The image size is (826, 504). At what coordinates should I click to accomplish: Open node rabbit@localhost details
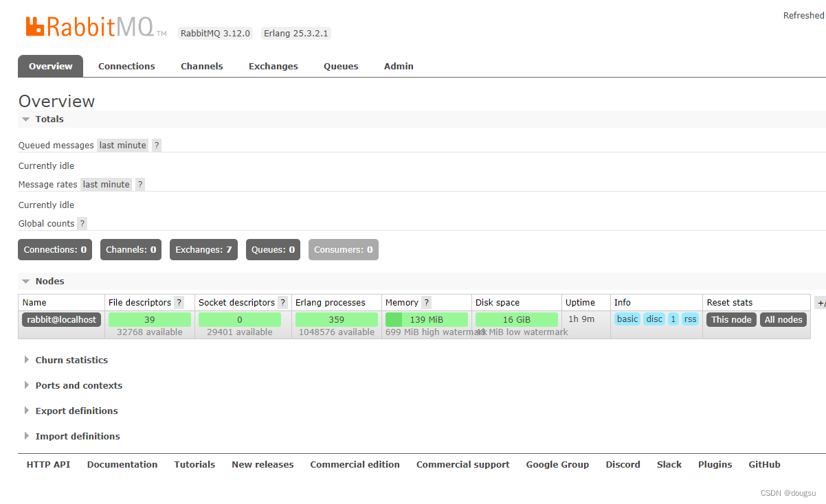[x=62, y=320]
